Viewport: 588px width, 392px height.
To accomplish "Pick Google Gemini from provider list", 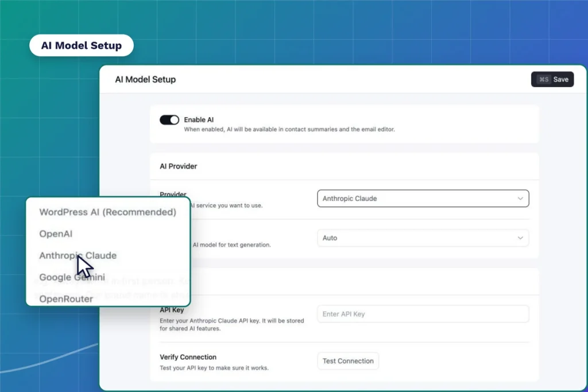I will click(x=72, y=277).
